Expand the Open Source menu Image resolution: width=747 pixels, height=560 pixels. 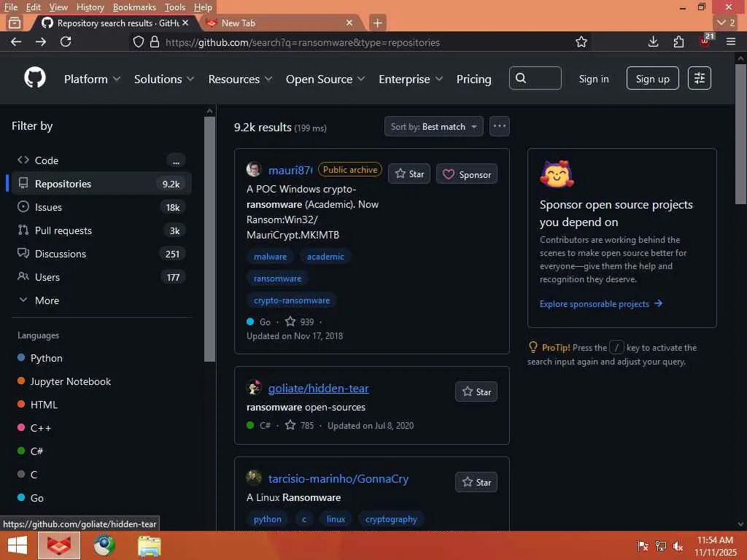coord(325,79)
